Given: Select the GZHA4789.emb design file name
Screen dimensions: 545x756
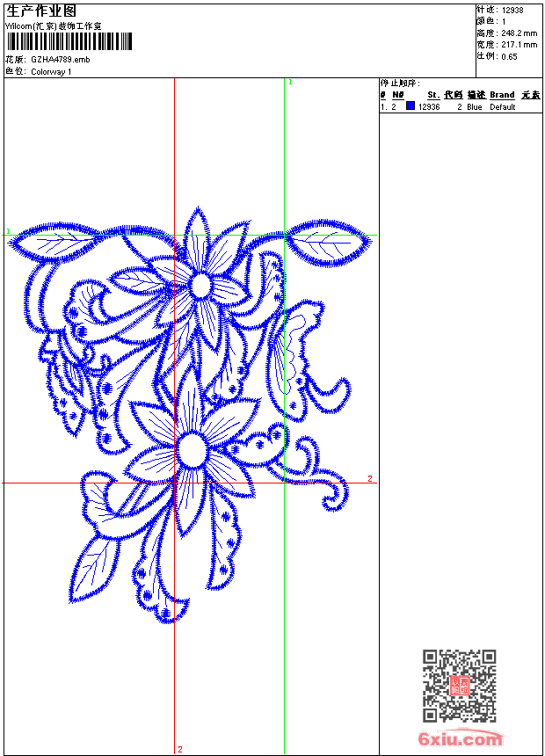Looking at the screenshot, I should 60,60.
